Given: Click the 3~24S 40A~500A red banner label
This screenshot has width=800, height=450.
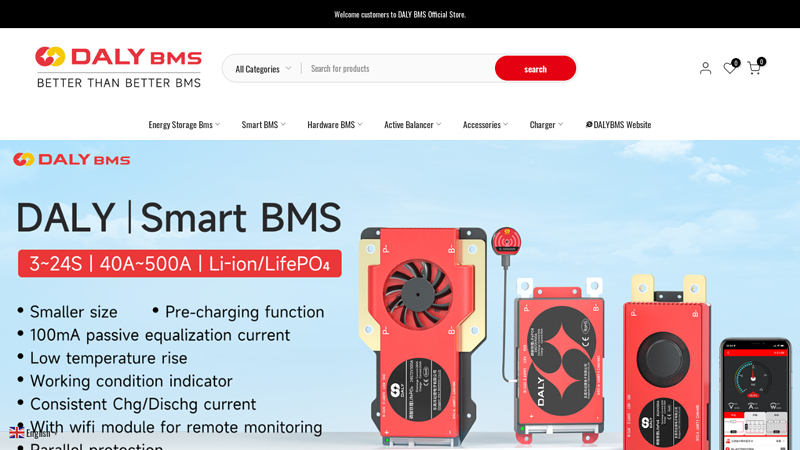Looking at the screenshot, I should coord(180,264).
